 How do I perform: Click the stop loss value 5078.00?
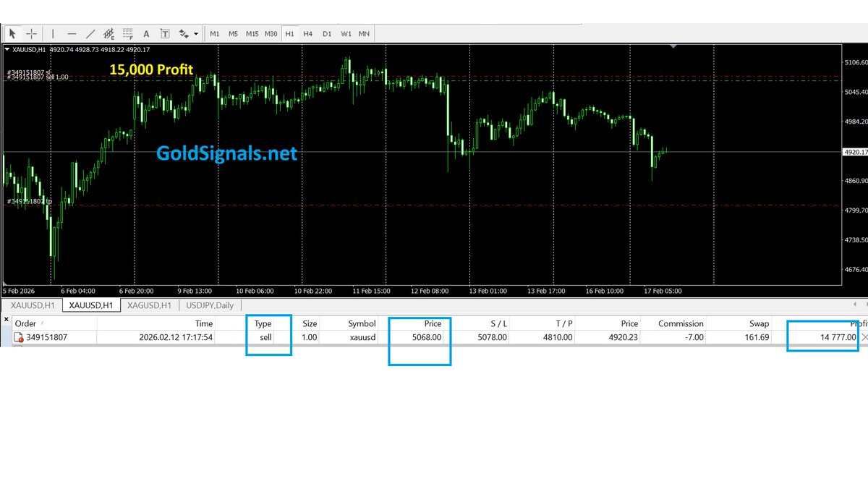(492, 337)
